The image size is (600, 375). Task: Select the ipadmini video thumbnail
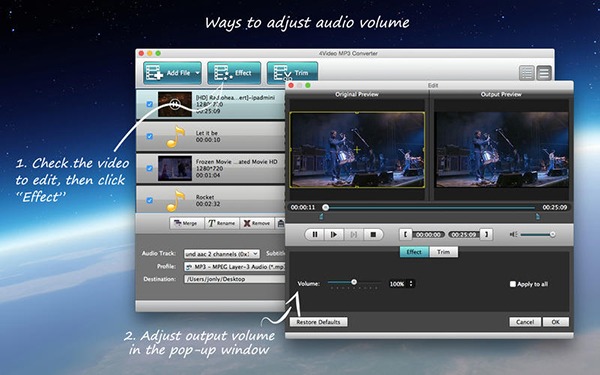coord(175,104)
